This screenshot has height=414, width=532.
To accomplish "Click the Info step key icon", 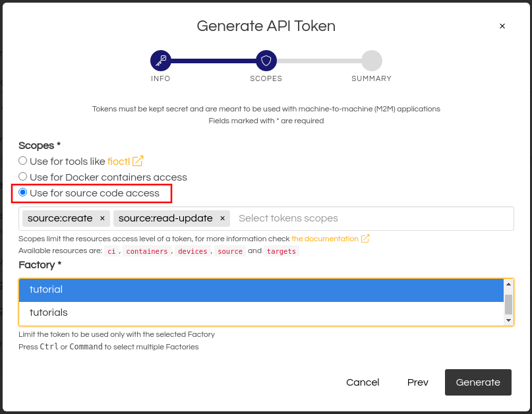I will point(160,61).
